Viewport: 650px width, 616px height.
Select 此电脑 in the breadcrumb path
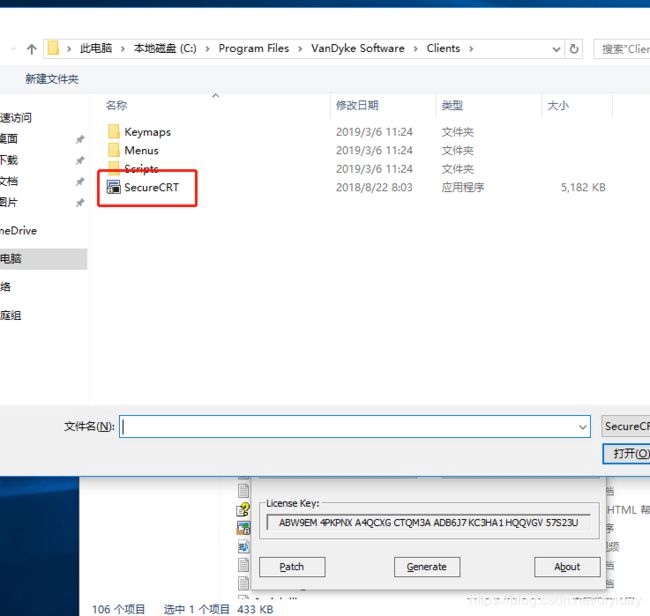[x=96, y=49]
